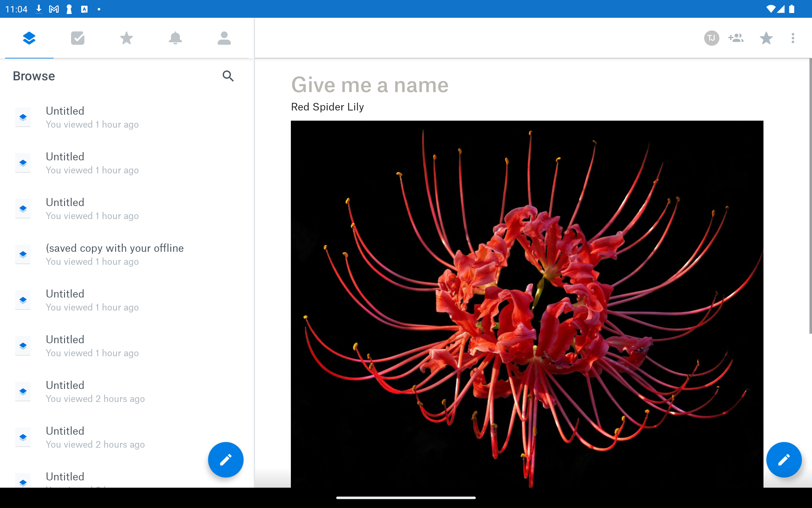
Task: Tap the Browse heading
Action: point(34,76)
